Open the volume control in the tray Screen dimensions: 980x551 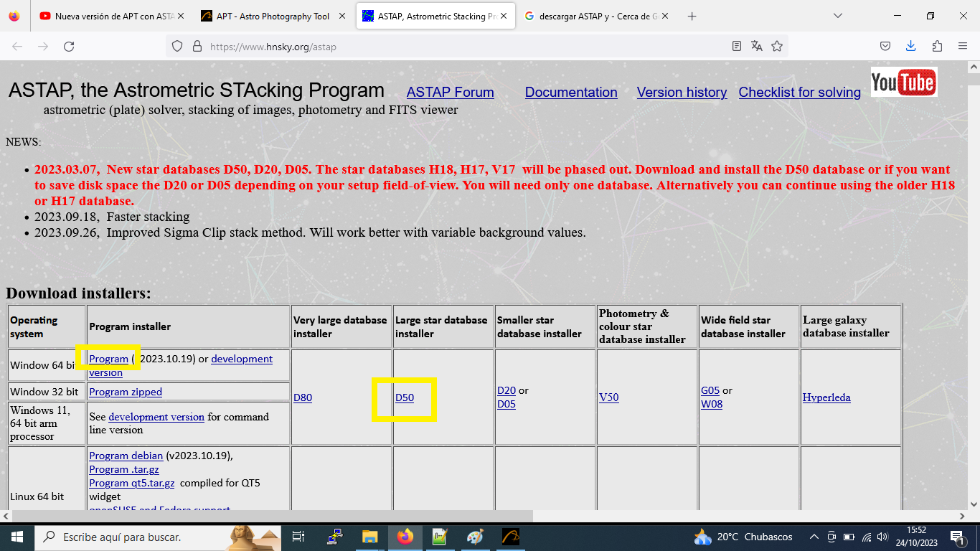[882, 537]
